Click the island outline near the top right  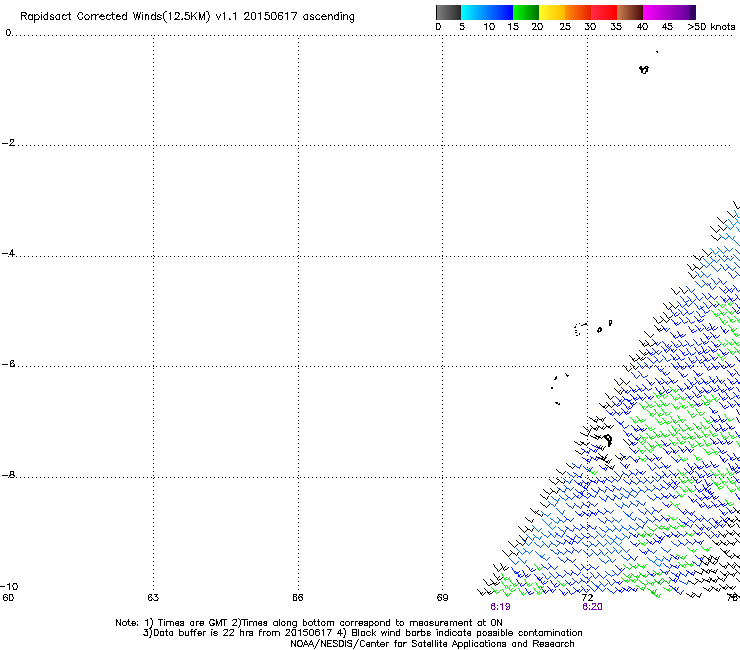click(644, 70)
